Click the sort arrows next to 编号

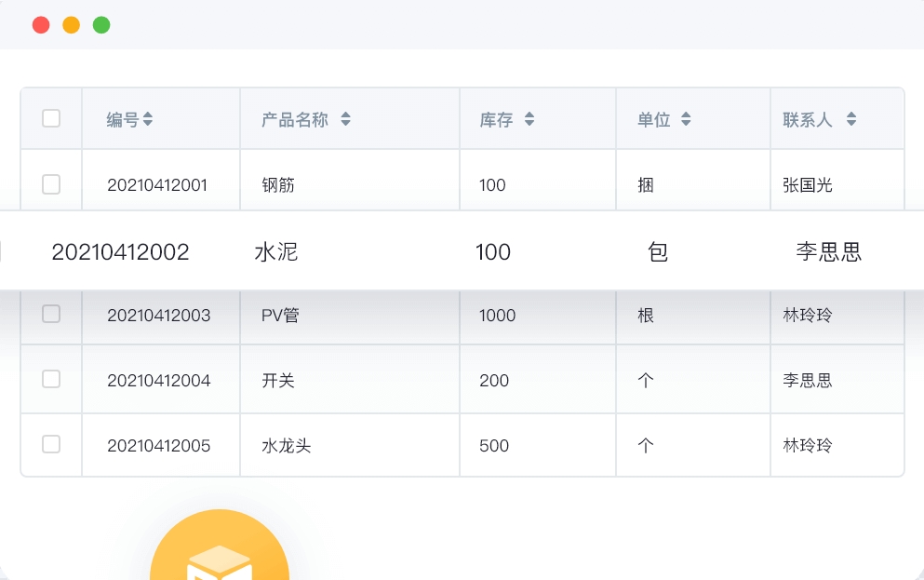click(148, 119)
